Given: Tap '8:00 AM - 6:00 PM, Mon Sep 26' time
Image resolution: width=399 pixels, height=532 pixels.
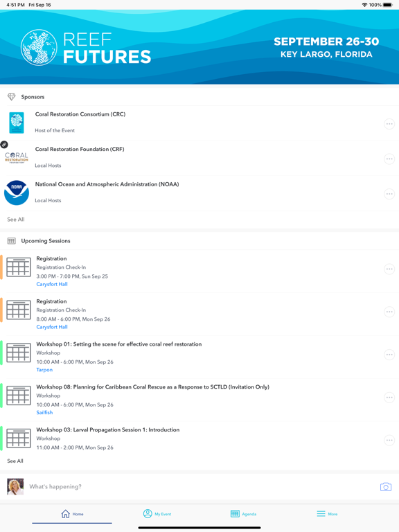Looking at the screenshot, I should point(73,319).
